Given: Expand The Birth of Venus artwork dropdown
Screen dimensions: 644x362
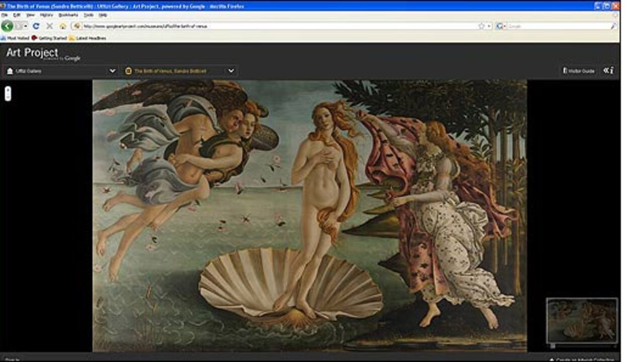Looking at the screenshot, I should pos(231,71).
